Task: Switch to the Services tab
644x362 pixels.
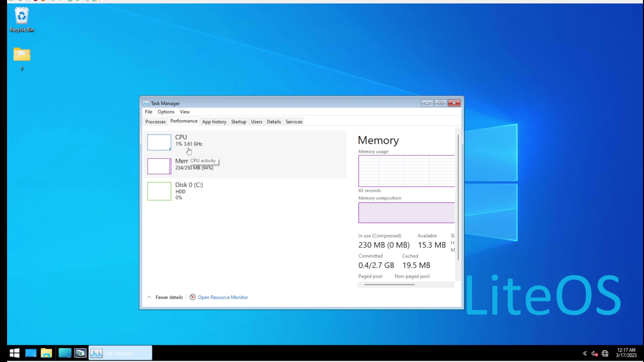Action: point(294,121)
